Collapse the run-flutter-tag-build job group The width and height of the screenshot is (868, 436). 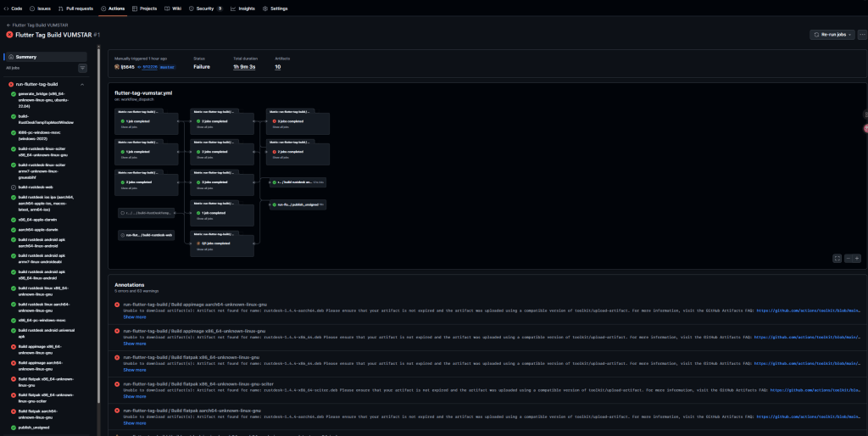coord(81,85)
